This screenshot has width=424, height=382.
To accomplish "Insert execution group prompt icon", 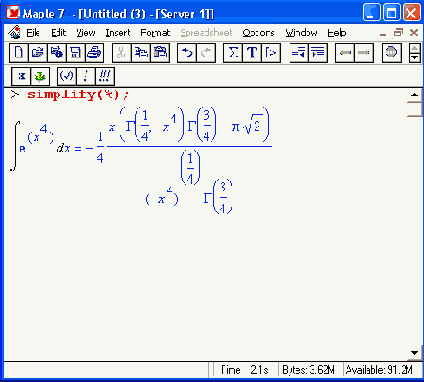I will (271, 53).
